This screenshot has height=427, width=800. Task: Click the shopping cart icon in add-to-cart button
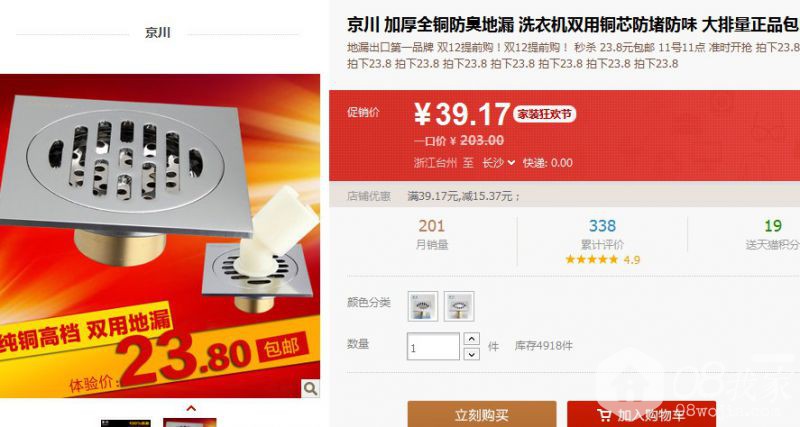click(x=604, y=415)
